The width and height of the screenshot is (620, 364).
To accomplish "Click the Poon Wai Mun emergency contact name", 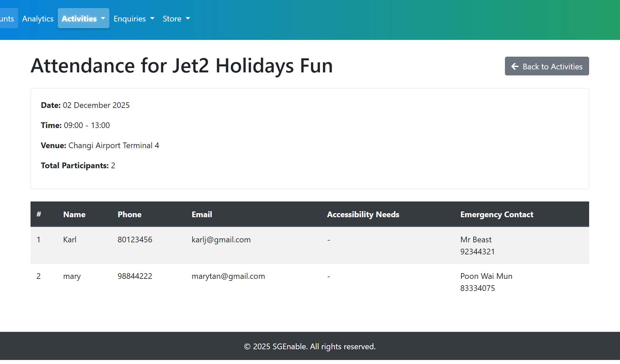I will pos(486,276).
